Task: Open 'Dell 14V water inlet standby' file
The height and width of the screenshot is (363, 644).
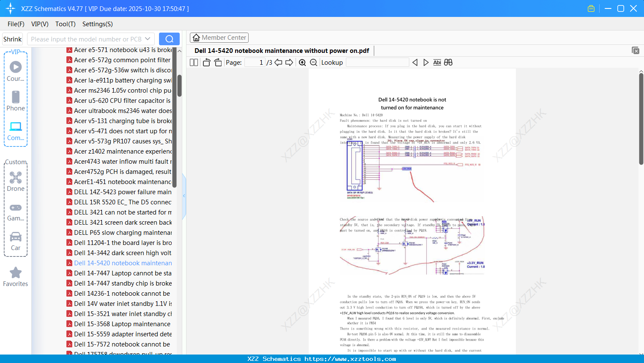Action: coord(119,304)
